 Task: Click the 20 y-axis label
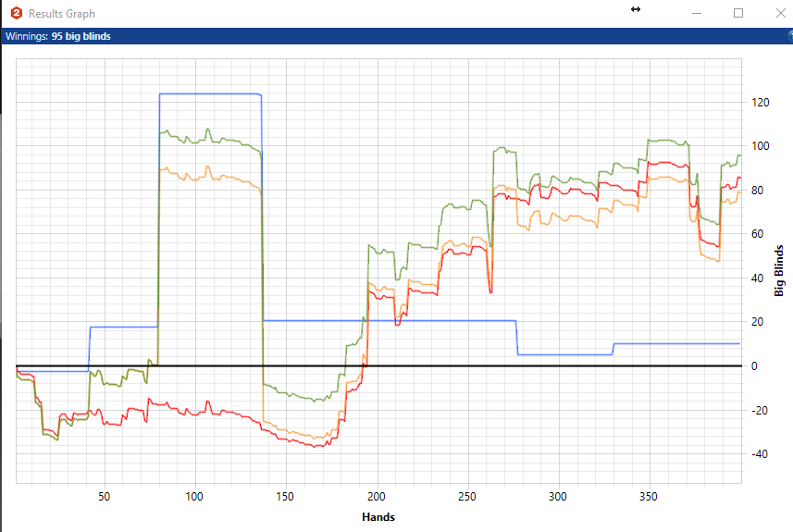click(x=757, y=322)
